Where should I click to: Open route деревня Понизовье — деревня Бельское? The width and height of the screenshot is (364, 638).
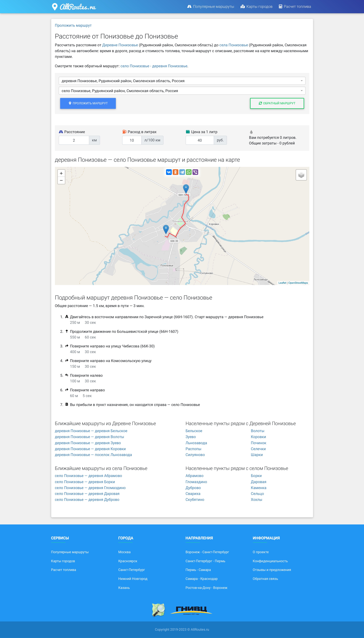tap(91, 431)
